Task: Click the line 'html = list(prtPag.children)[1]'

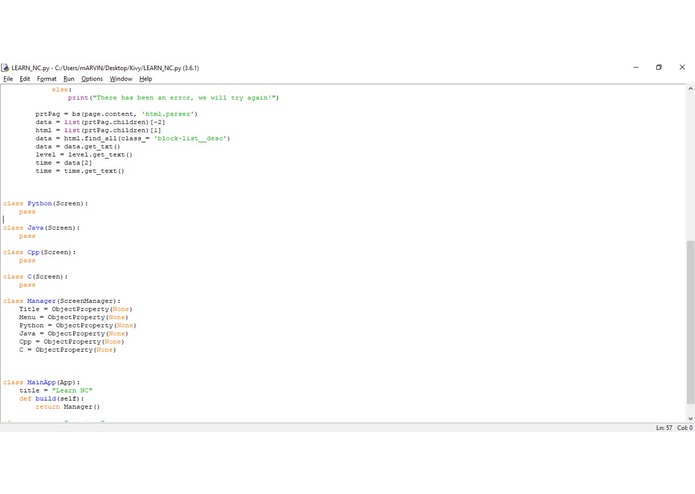Action: 98,130
